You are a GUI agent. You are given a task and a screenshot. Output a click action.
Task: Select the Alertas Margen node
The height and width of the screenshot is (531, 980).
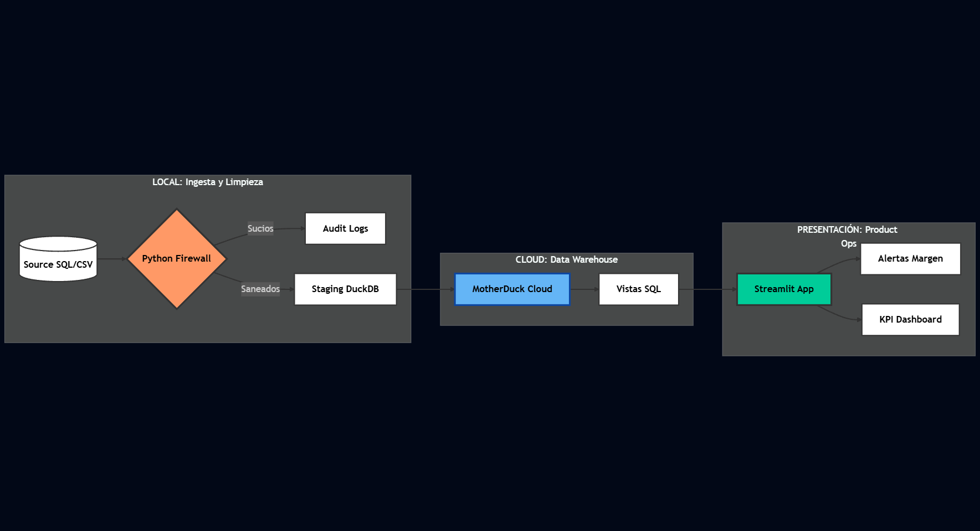click(910, 258)
